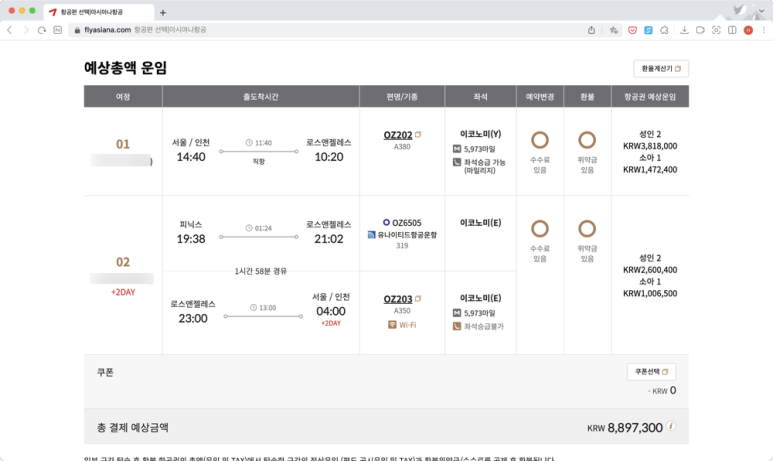Click the 좌석승급 가능 seat upgrade icon

[457, 162]
